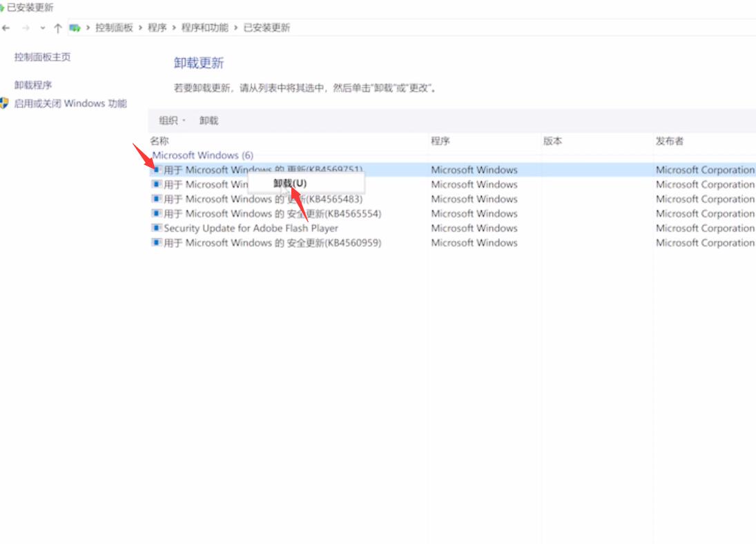Viewport: 756px width, 544px height.
Task: Click the program cell in the KB4565483 row
Action: [x=474, y=199]
